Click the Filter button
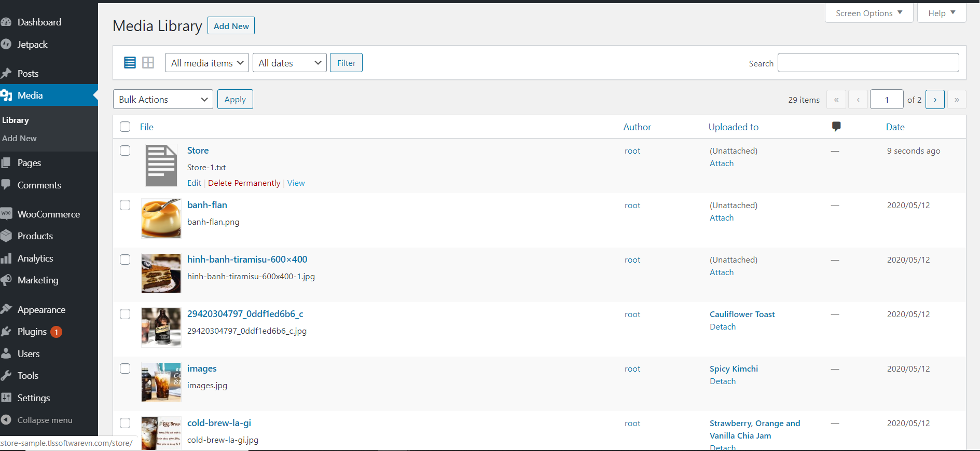The height and width of the screenshot is (451, 980). pos(346,63)
